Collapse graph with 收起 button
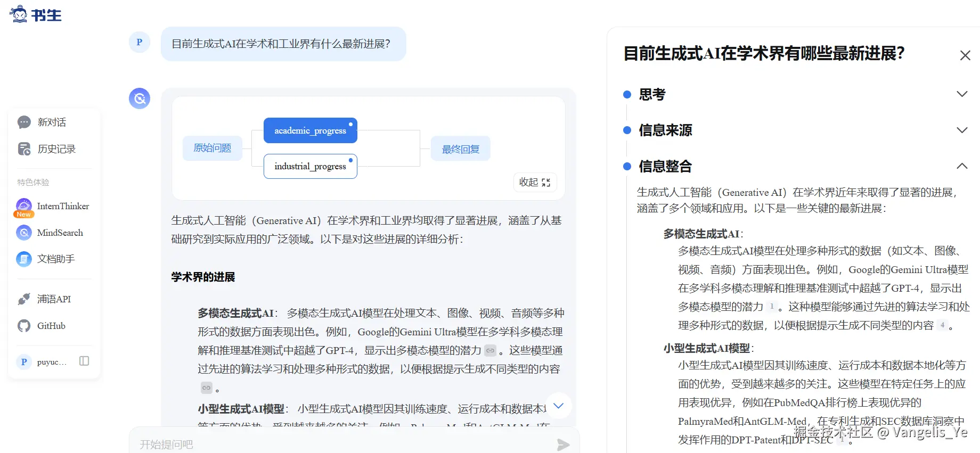Screen dimensions: 980x453 535,182
